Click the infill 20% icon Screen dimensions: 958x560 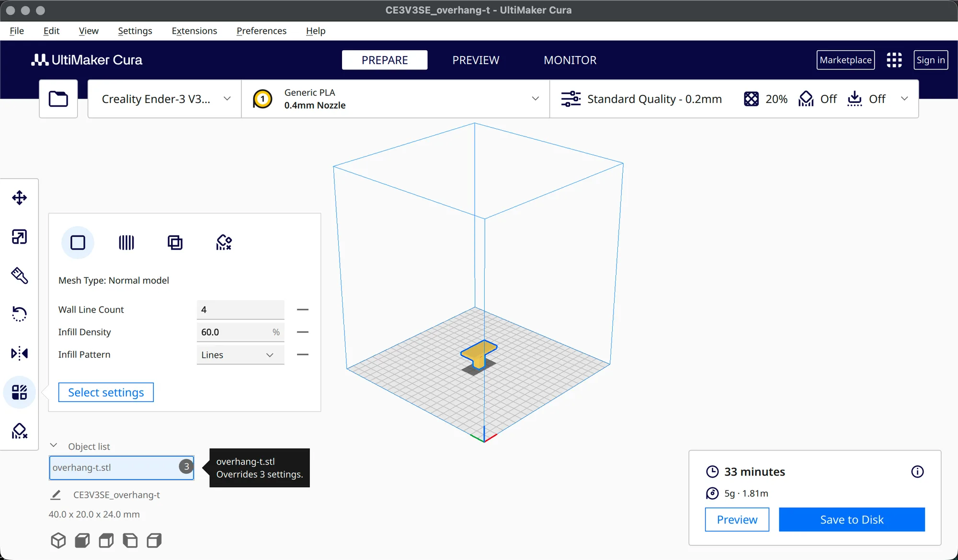coord(751,99)
